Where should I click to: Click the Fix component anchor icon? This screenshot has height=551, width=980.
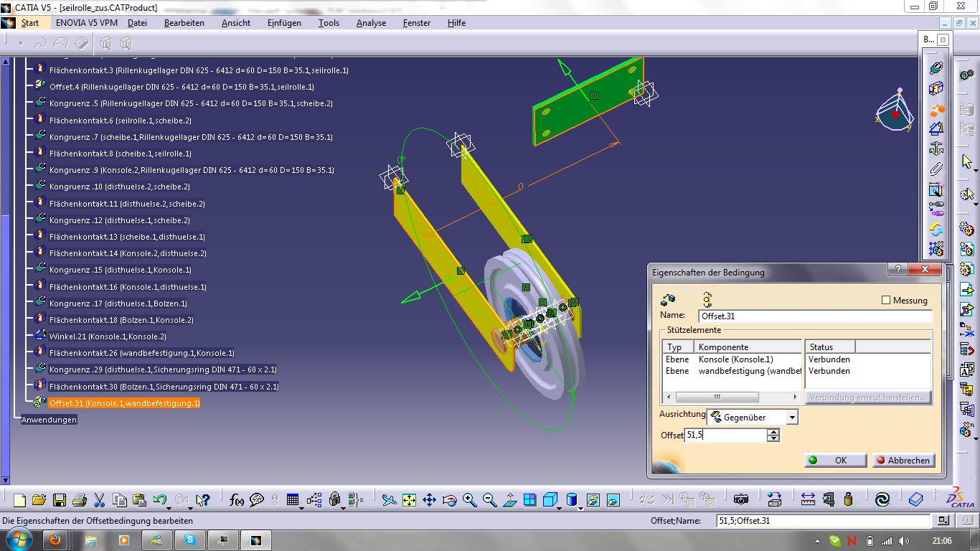click(x=936, y=149)
